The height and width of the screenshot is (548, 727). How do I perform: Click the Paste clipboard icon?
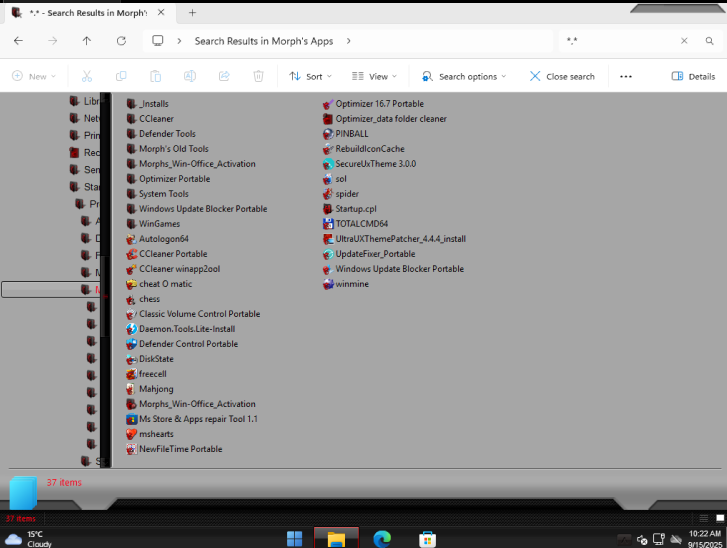(x=155, y=76)
